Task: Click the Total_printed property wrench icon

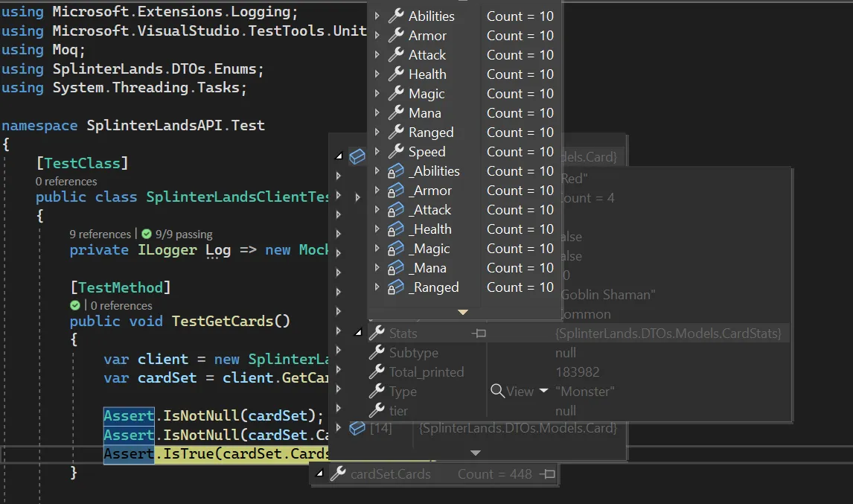Action: pyautogui.click(x=377, y=371)
